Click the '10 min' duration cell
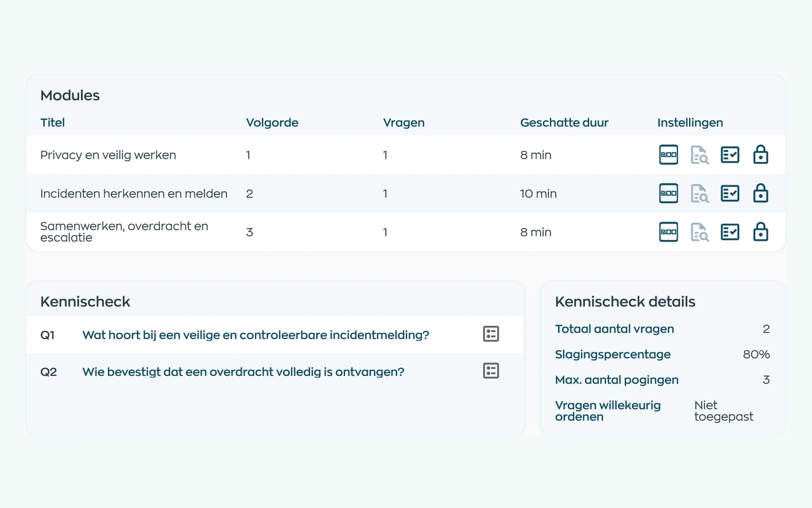 (539, 194)
